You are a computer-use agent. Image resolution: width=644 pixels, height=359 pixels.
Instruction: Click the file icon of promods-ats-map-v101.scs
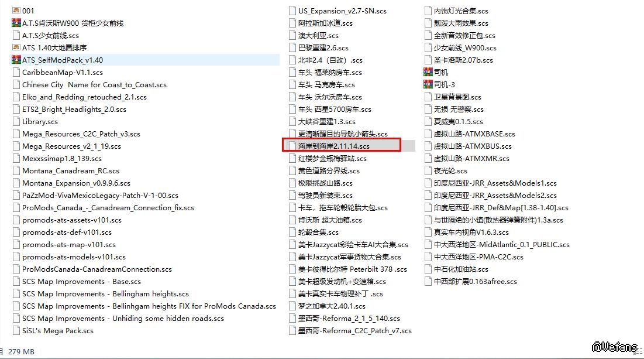pyautogui.click(x=16, y=245)
